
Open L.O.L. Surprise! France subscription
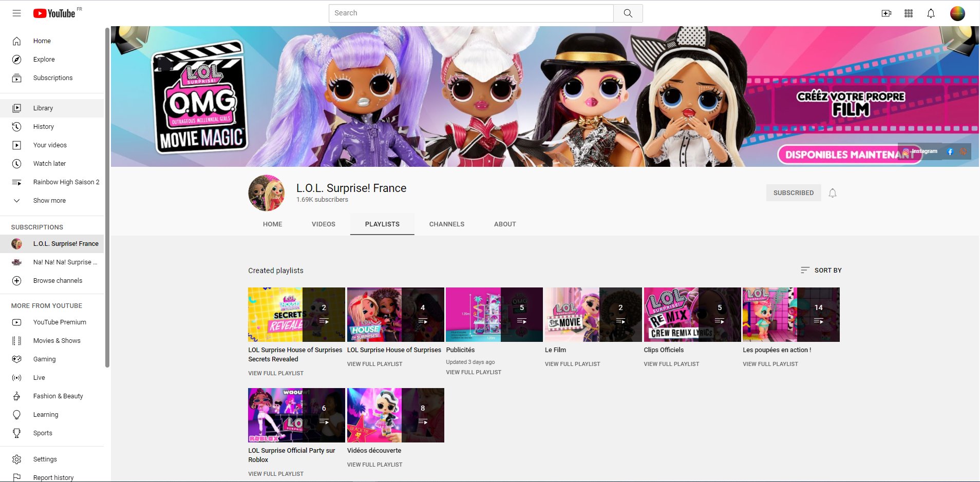click(x=52, y=244)
